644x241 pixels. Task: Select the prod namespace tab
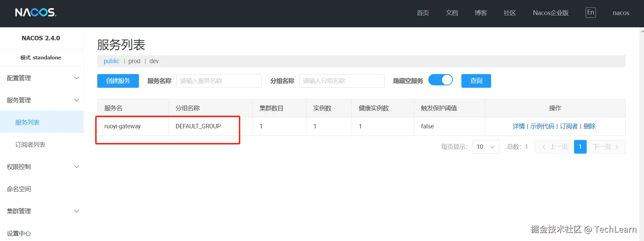click(134, 61)
